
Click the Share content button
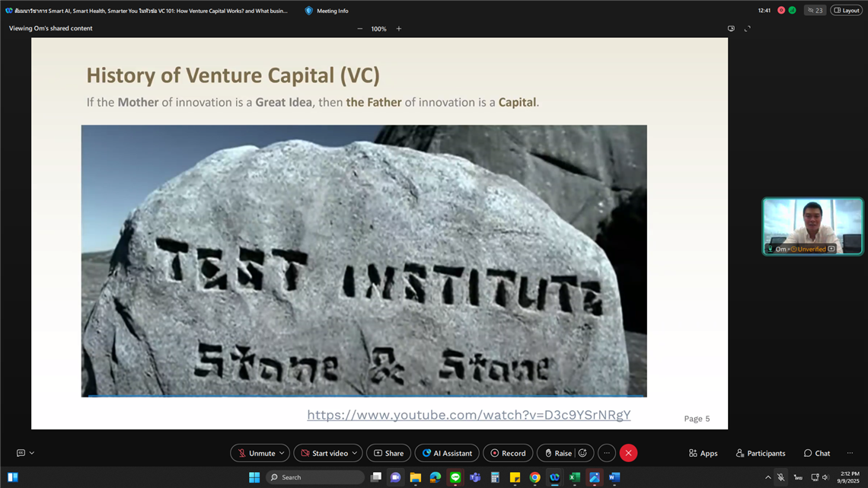[x=388, y=453]
